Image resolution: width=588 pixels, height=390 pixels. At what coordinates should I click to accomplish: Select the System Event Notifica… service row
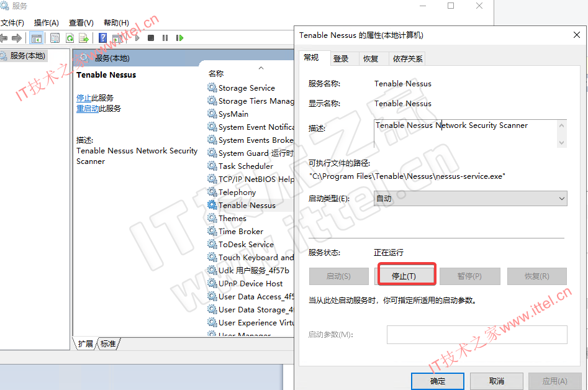pos(251,127)
